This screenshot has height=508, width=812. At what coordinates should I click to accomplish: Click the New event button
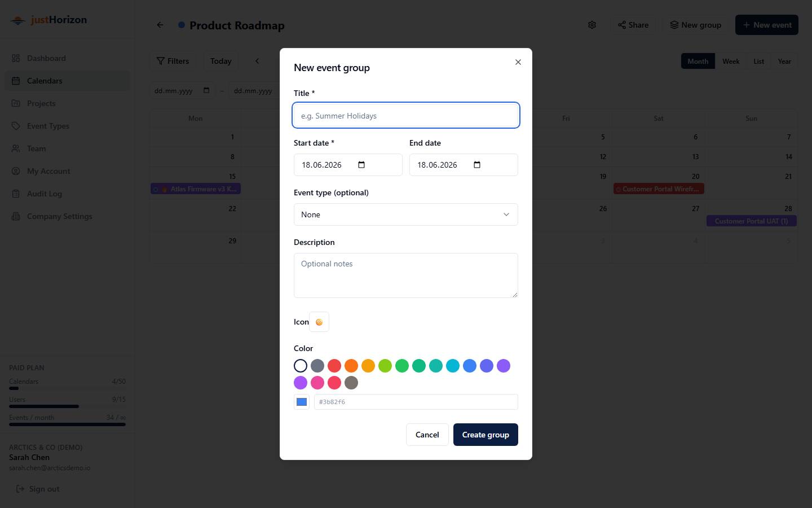point(767,25)
